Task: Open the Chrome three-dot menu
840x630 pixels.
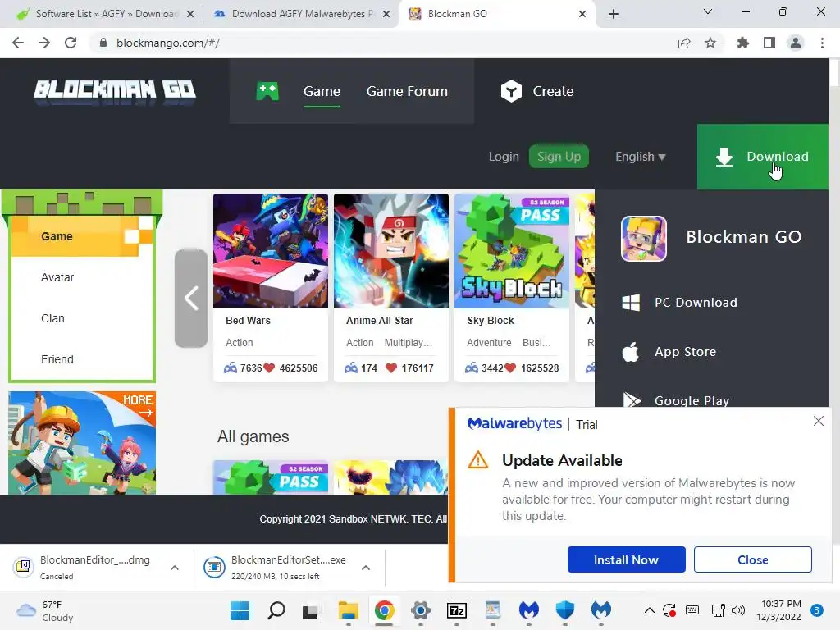Action: (x=822, y=43)
